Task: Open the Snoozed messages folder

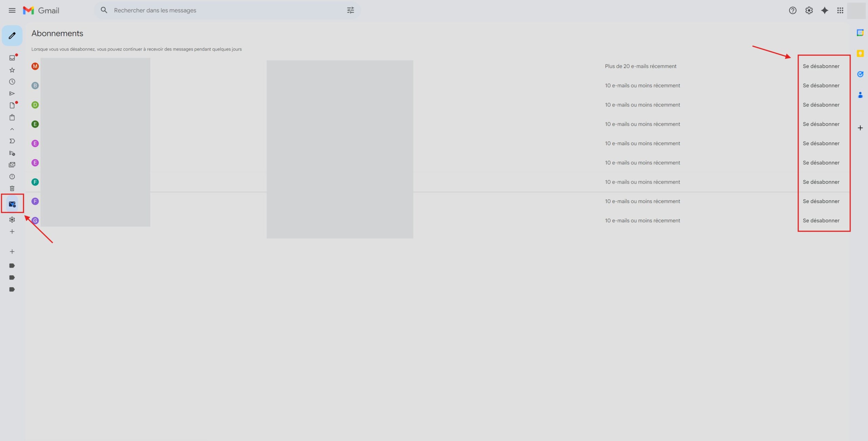Action: click(x=12, y=81)
